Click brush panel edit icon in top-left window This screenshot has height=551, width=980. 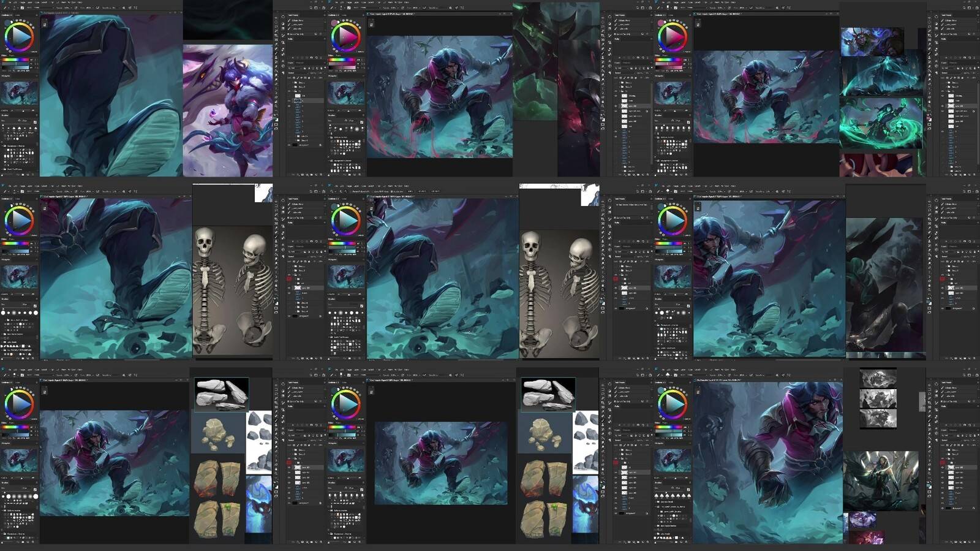[x=35, y=122]
